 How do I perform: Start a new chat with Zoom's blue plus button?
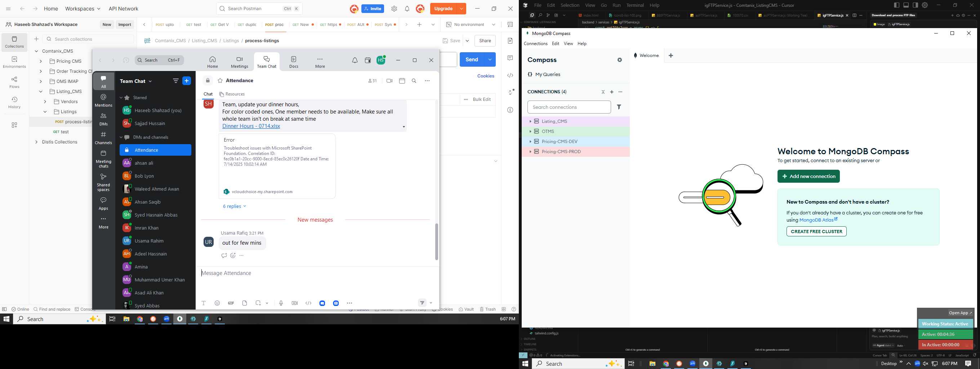(x=187, y=81)
